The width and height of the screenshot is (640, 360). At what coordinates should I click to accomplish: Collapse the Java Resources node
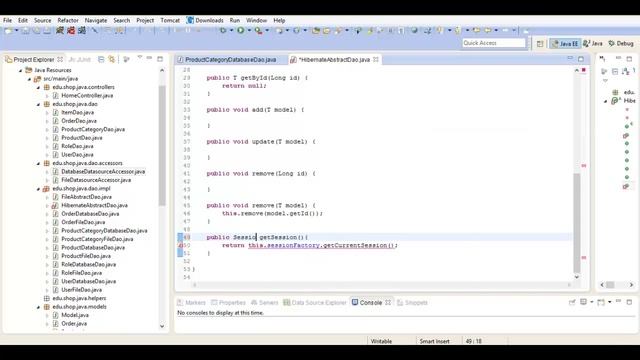click(20, 70)
